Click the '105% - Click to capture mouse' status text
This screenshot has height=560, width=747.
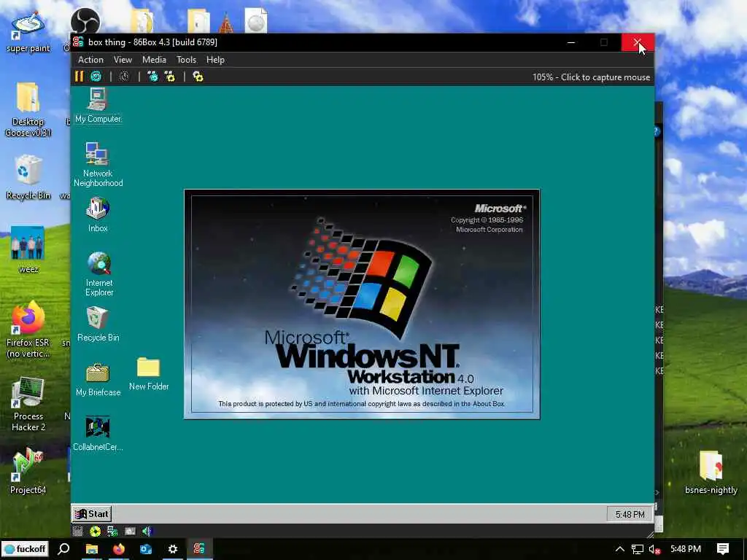pyautogui.click(x=591, y=77)
